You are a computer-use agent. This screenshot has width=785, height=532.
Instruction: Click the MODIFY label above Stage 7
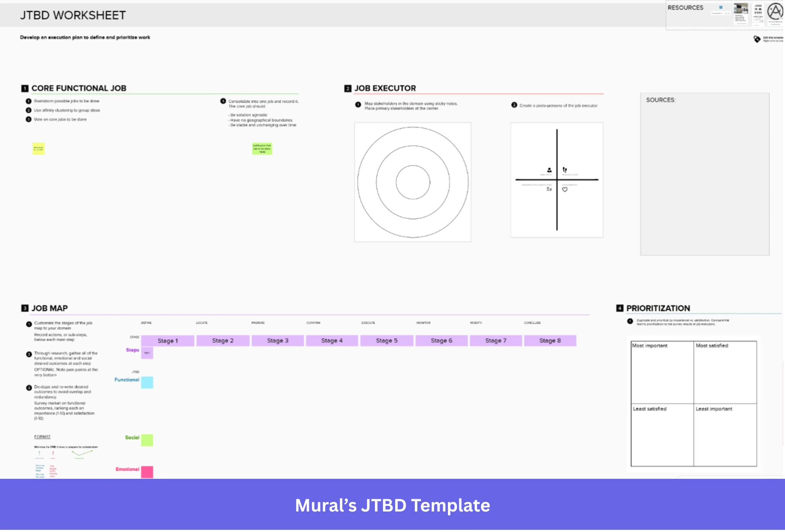tap(476, 323)
